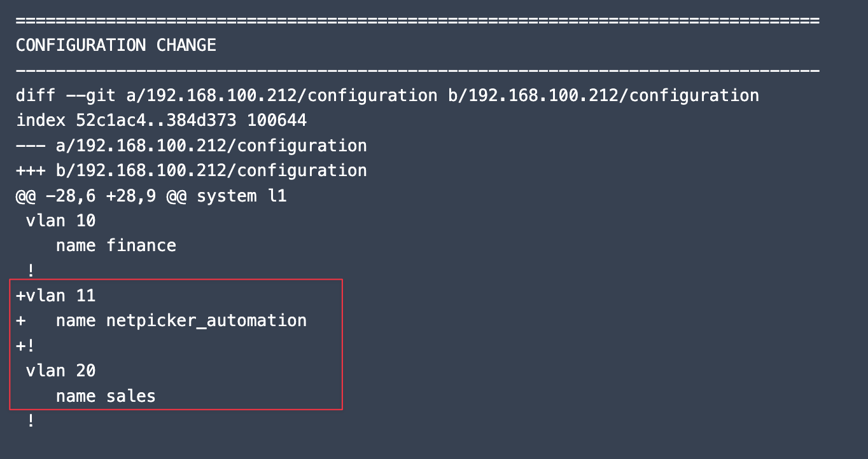The height and width of the screenshot is (459, 868).
Task: Select the "vlan 10" line
Action: [x=61, y=221]
